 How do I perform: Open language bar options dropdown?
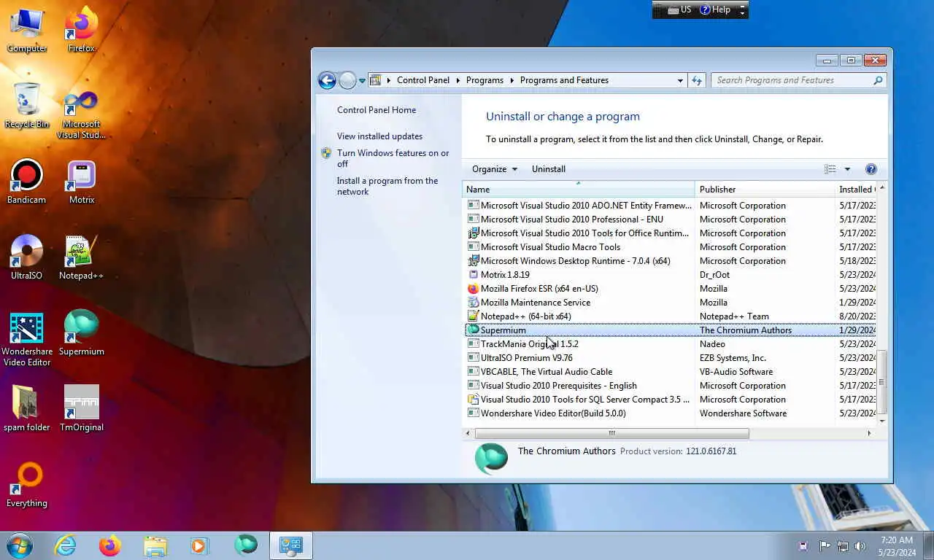click(x=743, y=13)
